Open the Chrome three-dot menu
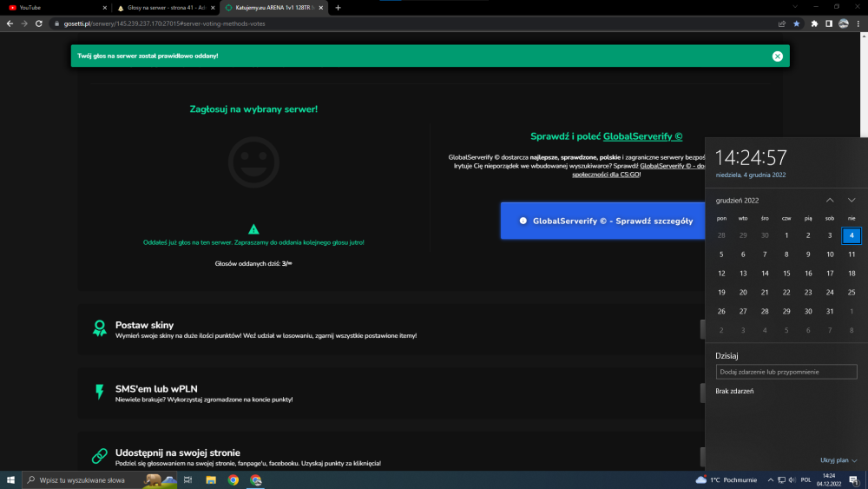Image resolution: width=868 pixels, height=489 pixels. pos(858,23)
